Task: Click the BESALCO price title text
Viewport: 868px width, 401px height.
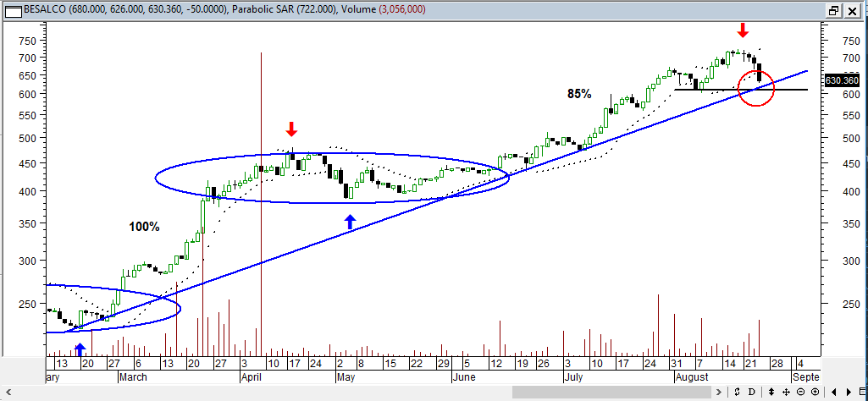Action: tap(125, 10)
